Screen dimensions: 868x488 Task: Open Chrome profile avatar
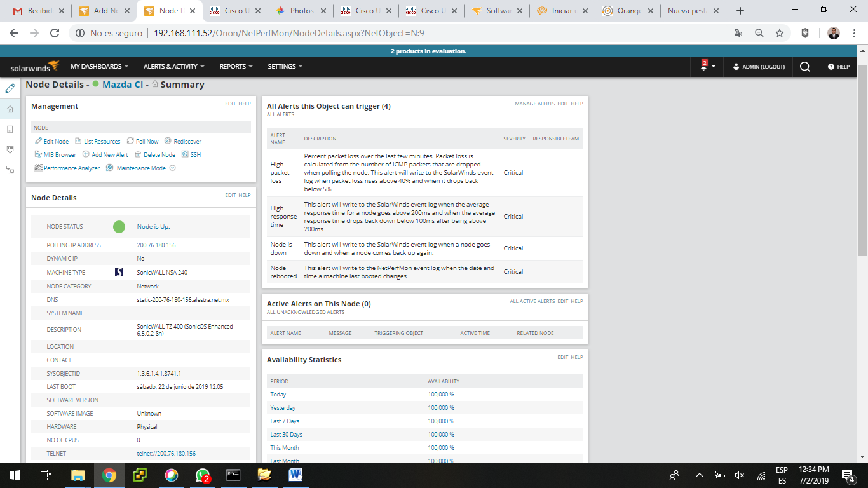[834, 33]
